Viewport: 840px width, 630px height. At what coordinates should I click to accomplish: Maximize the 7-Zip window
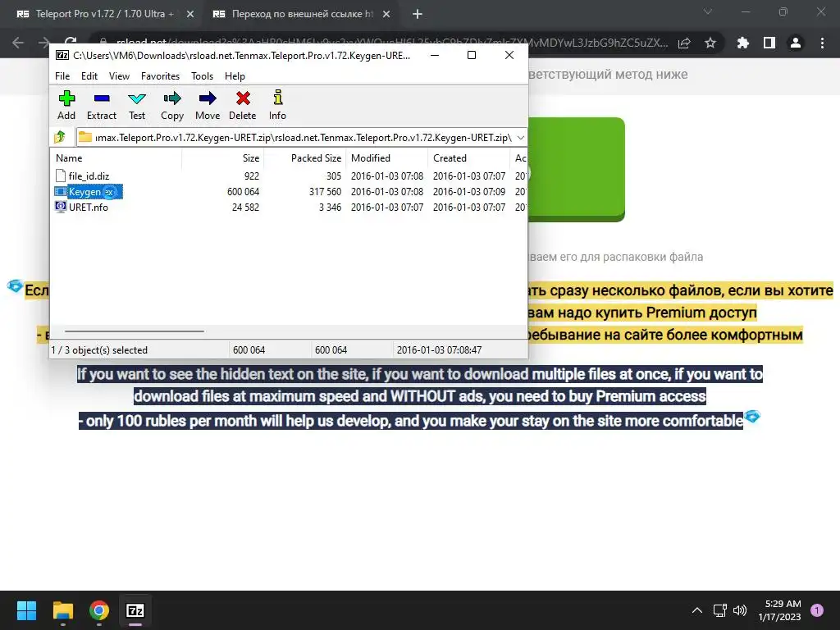click(472, 55)
